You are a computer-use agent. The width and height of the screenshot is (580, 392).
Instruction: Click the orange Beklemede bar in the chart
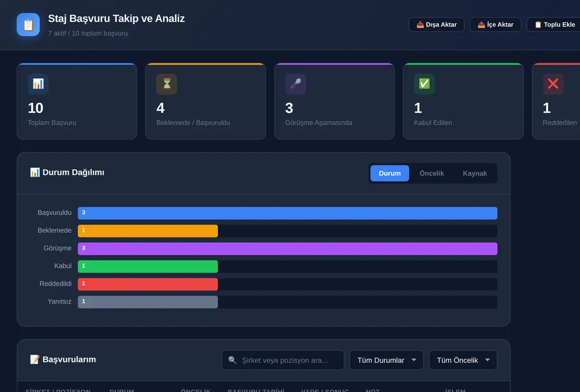click(148, 231)
